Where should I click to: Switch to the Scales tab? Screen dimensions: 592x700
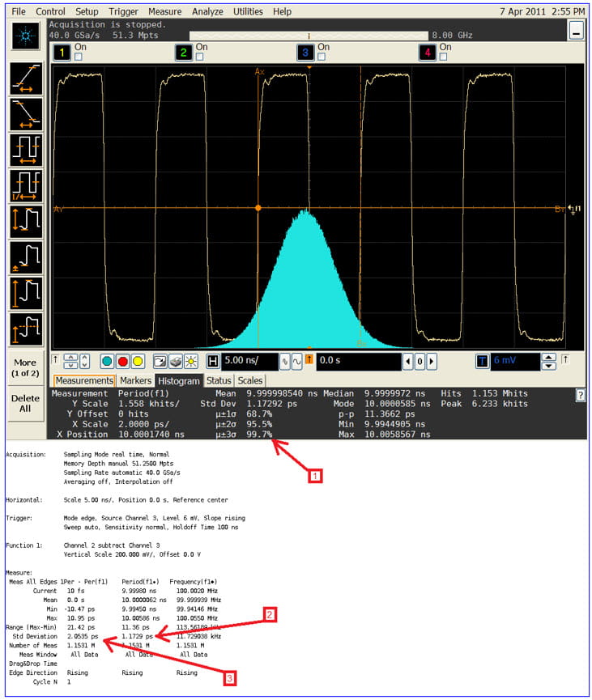pos(249,381)
